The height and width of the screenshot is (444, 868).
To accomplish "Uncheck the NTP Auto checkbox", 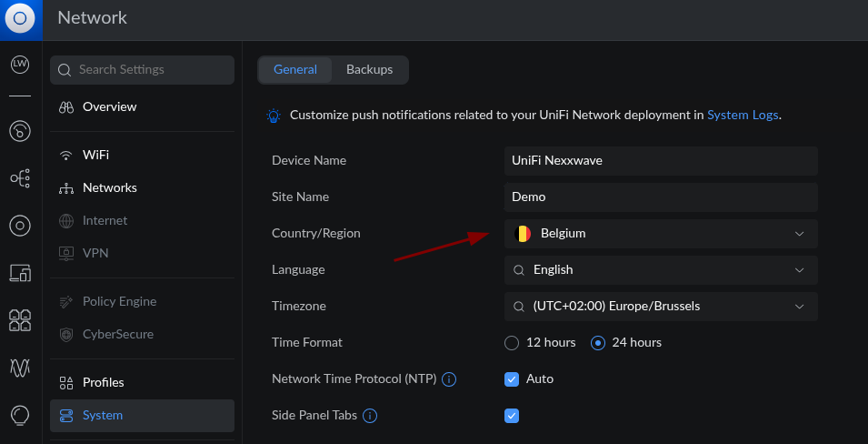I will 512,379.
